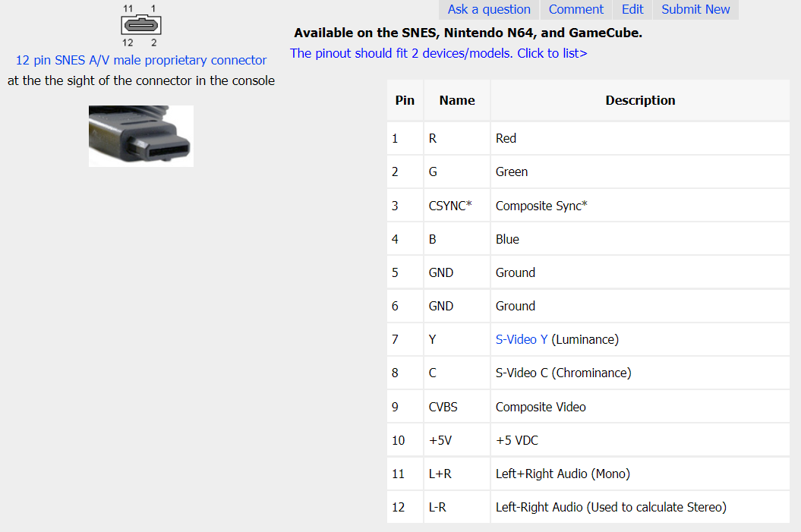
Task: Click the 'CVBS' name cell
Action: coord(457,407)
